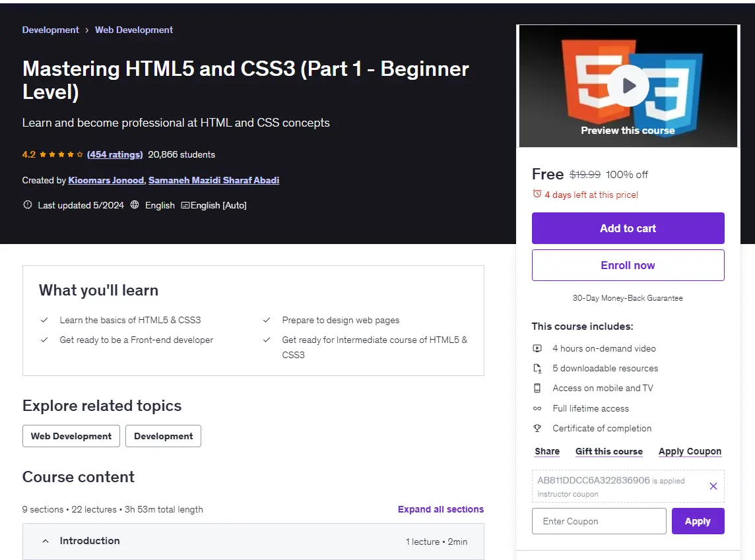Click the closed captions icon
The width and height of the screenshot is (755, 560).
(185, 205)
